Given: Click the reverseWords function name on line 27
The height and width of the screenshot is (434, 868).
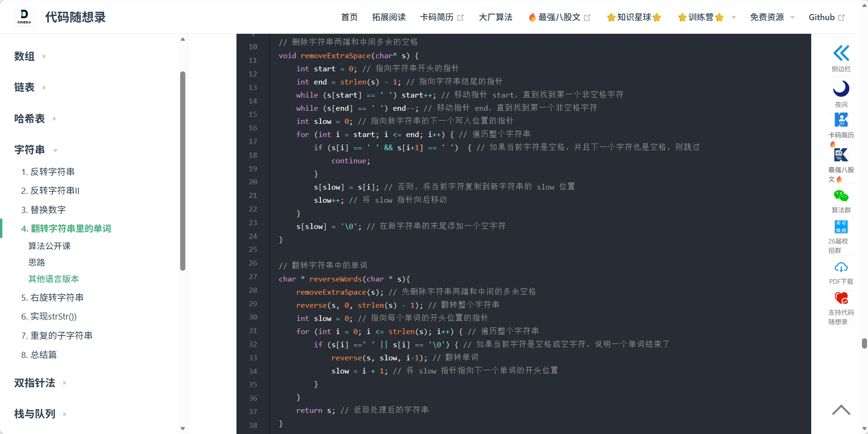Looking at the screenshot, I should [x=335, y=279].
